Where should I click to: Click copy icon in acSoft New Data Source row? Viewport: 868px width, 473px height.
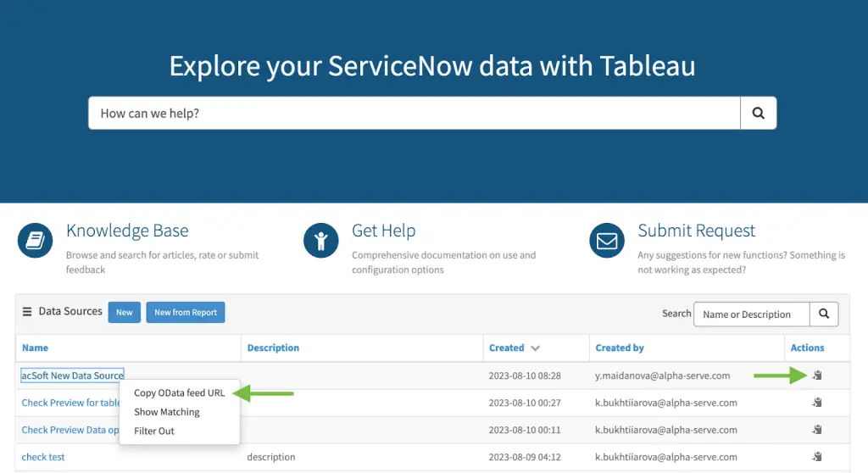point(817,376)
